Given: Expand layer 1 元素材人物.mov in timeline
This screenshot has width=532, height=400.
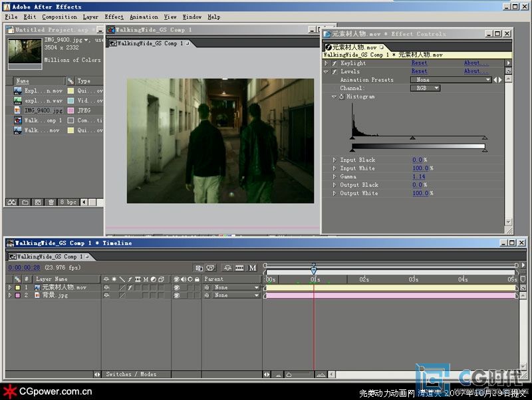Looking at the screenshot, I should 9,288.
